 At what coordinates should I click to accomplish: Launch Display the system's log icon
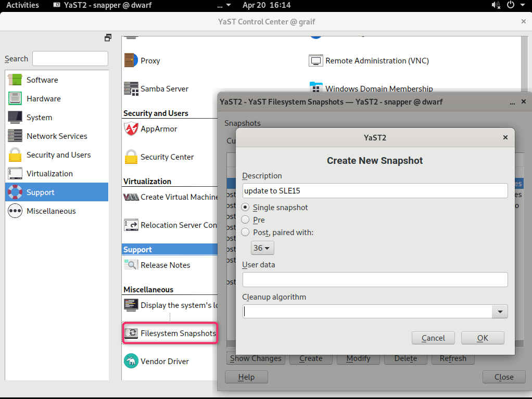[x=131, y=305]
